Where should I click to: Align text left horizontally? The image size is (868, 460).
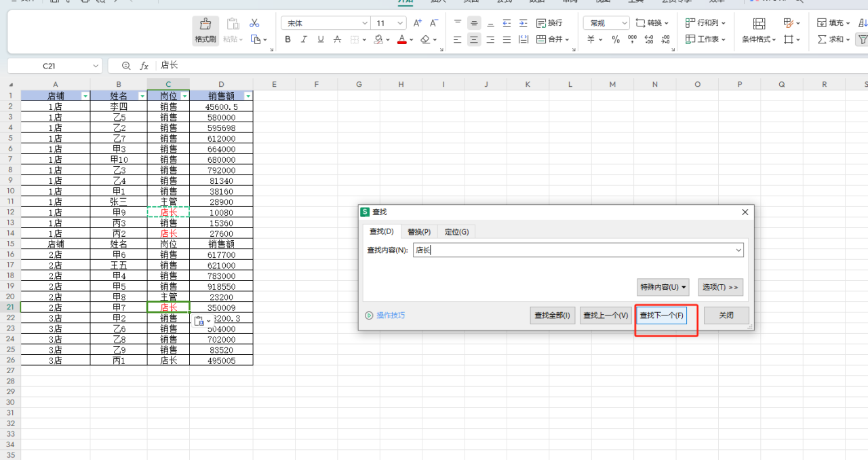click(458, 39)
